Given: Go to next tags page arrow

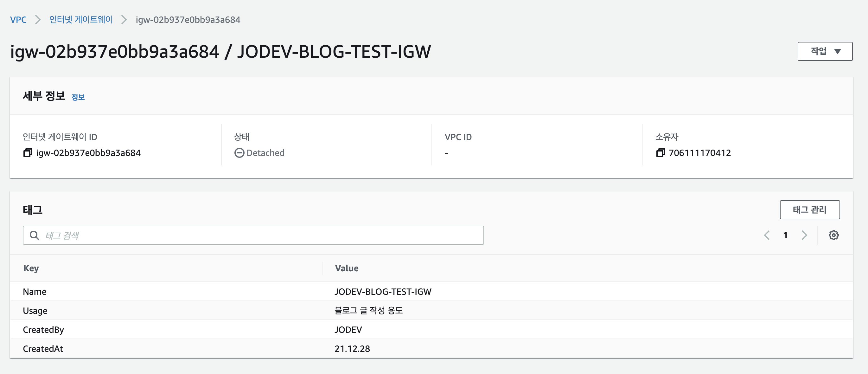Looking at the screenshot, I should pos(804,235).
